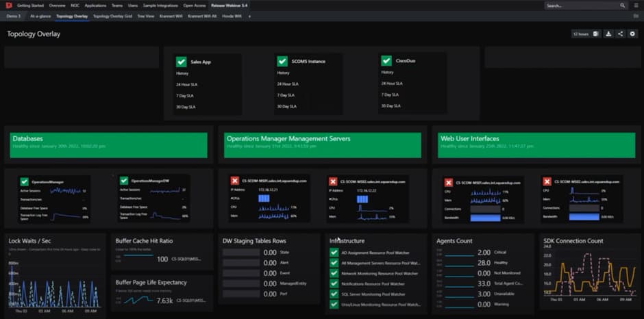Click the plus icon to add a tab
This screenshot has width=644, height=319.
pos(249,16)
